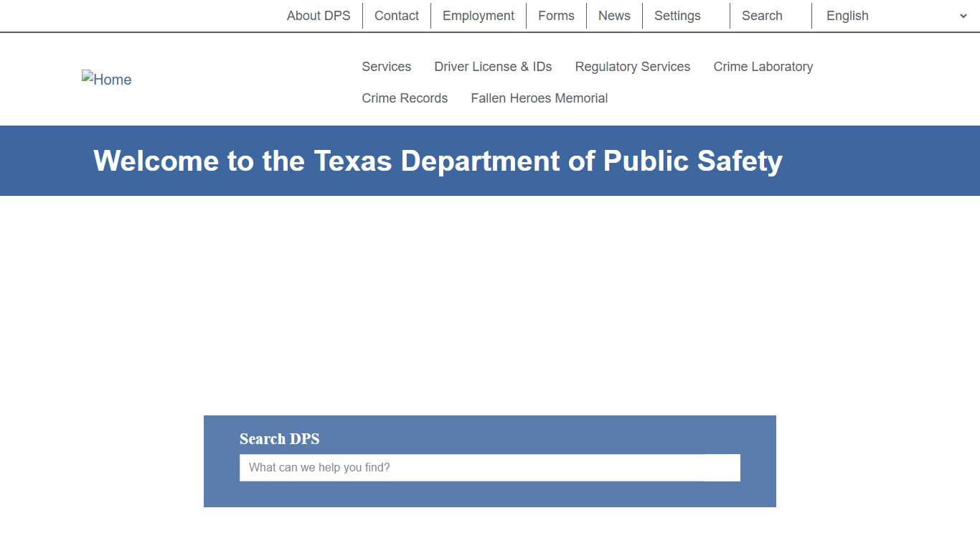This screenshot has width=980, height=551.
Task: Open the Regulatory Services page
Action: click(x=632, y=67)
